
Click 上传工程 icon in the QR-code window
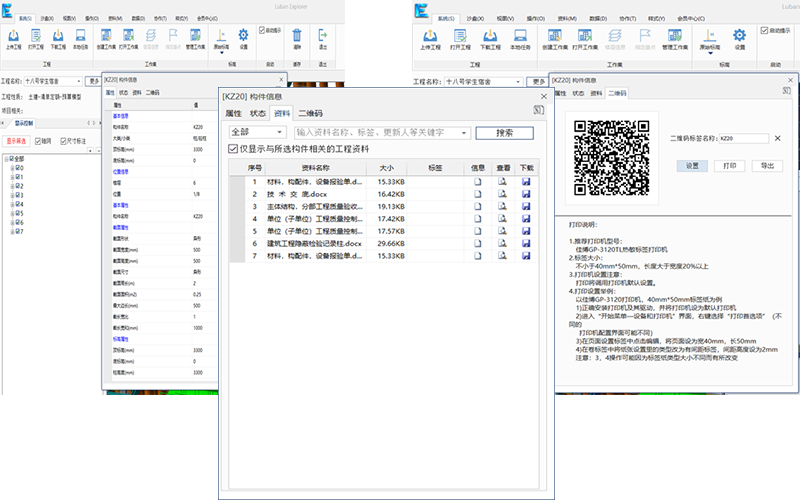point(430,36)
